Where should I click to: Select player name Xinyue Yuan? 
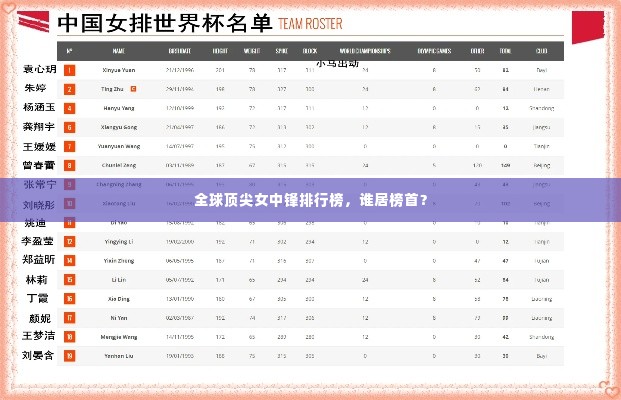119,70
